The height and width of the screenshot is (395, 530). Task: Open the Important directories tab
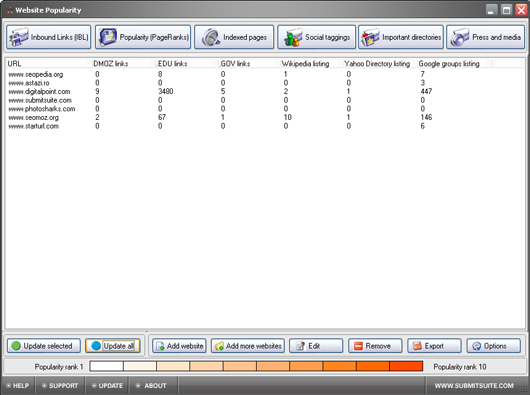[401, 37]
